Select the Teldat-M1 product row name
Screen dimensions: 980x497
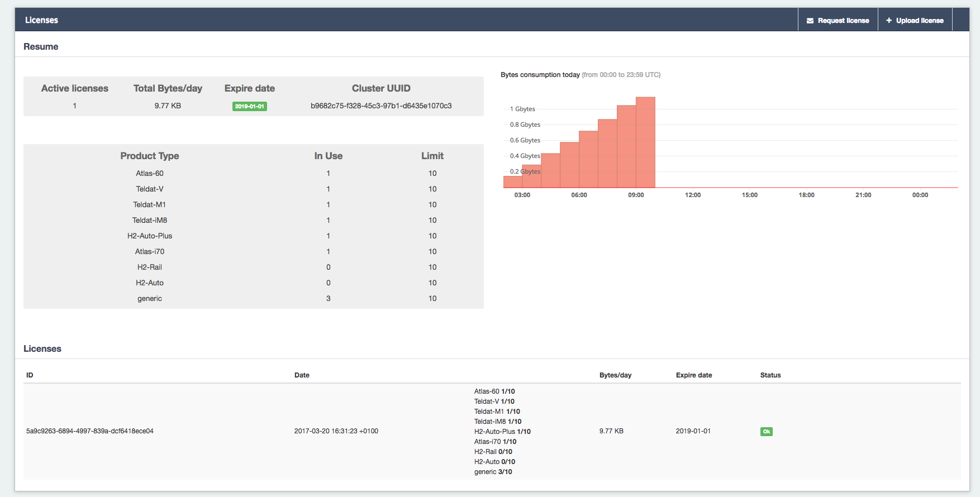point(150,204)
